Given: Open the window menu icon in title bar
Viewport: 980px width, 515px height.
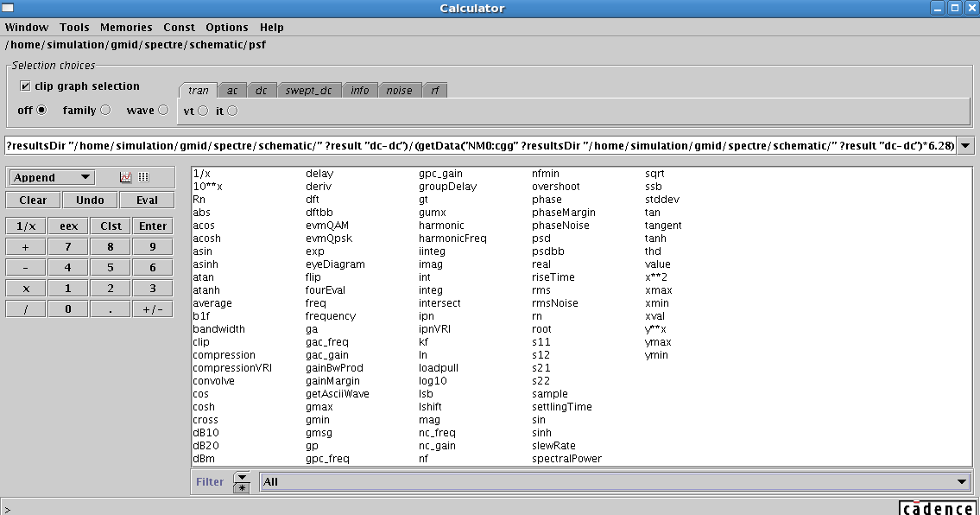Looking at the screenshot, I should (x=8, y=8).
